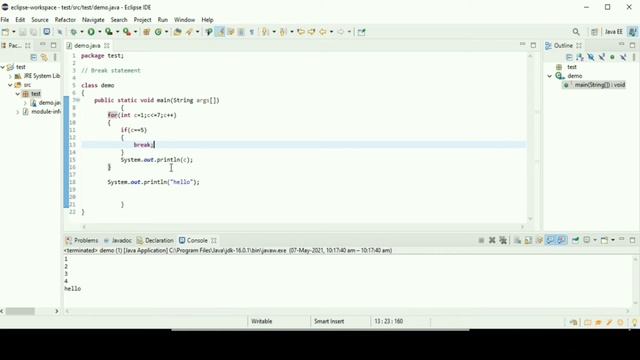Open the Refactor menu
This screenshot has width=640, height=360.
point(65,20)
